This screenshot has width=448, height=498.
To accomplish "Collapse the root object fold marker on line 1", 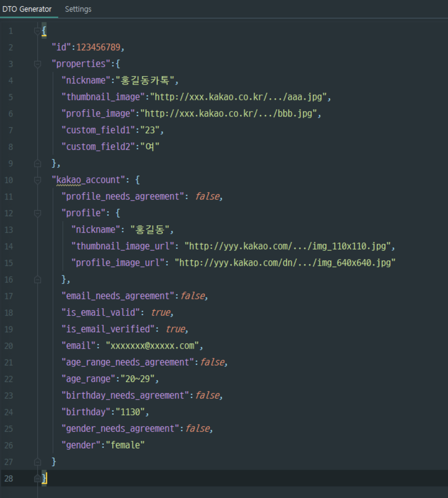I will (37, 31).
